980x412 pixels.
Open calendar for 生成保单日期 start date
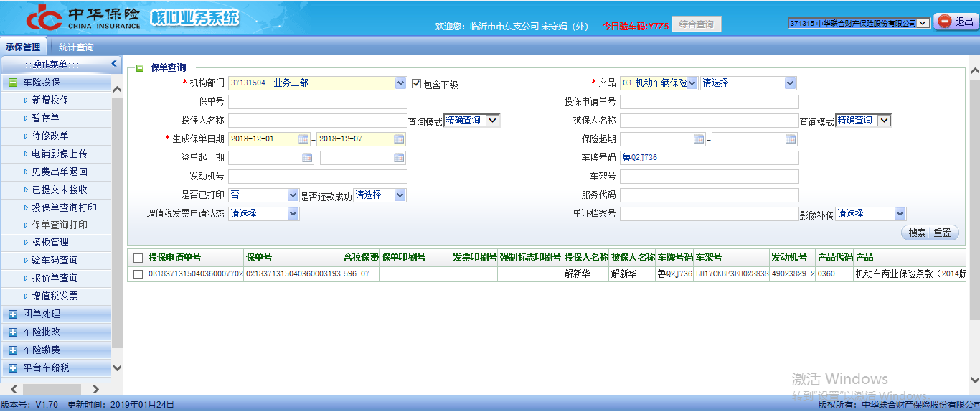(x=303, y=139)
